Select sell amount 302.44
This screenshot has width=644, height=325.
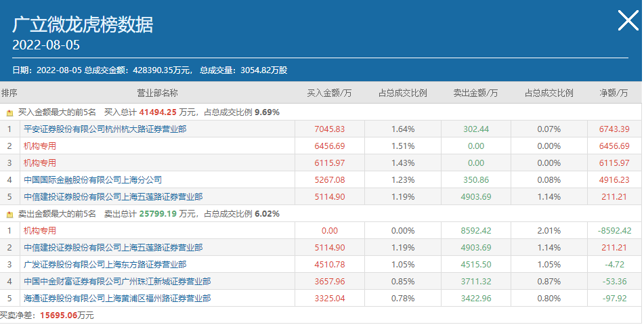click(x=476, y=129)
